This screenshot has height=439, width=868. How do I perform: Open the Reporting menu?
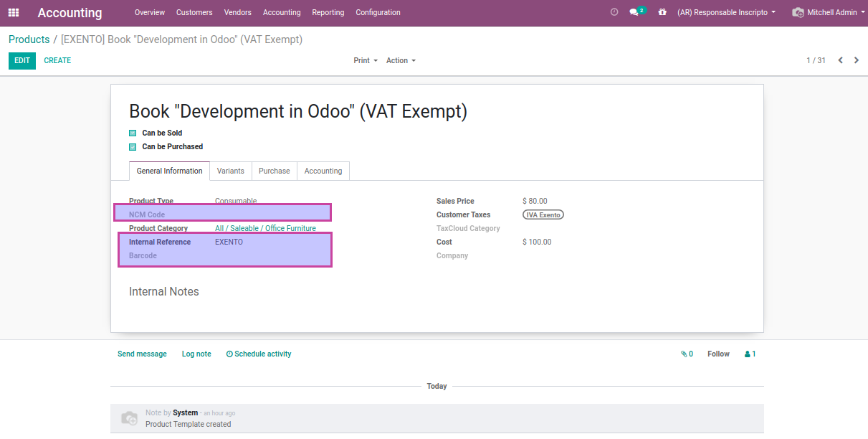[328, 12]
